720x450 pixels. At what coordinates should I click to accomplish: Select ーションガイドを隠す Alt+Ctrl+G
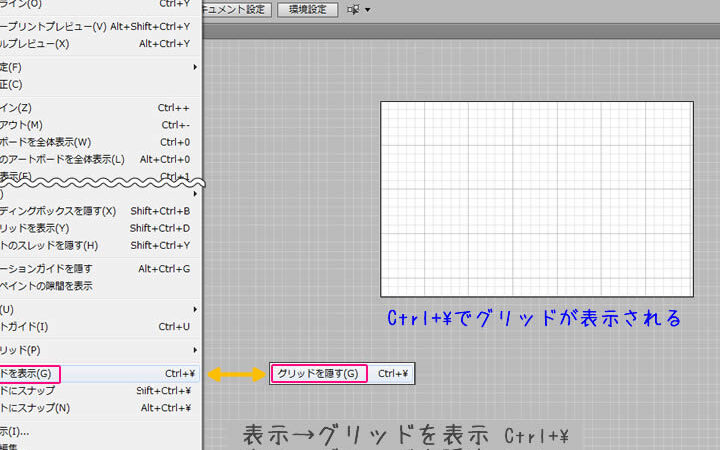coord(100,269)
